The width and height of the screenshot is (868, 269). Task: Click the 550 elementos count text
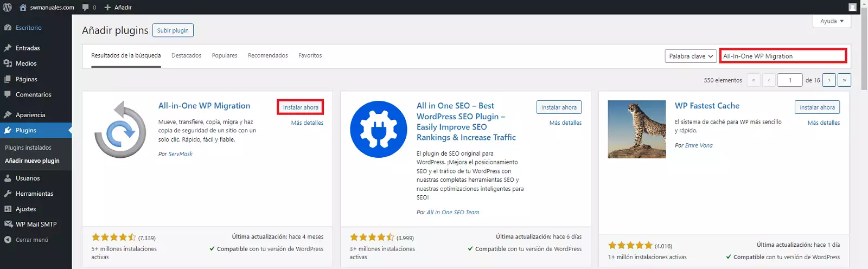[723, 80]
